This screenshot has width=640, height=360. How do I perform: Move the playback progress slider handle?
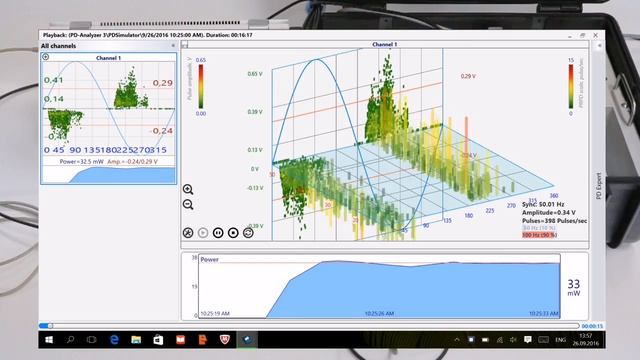50,326
